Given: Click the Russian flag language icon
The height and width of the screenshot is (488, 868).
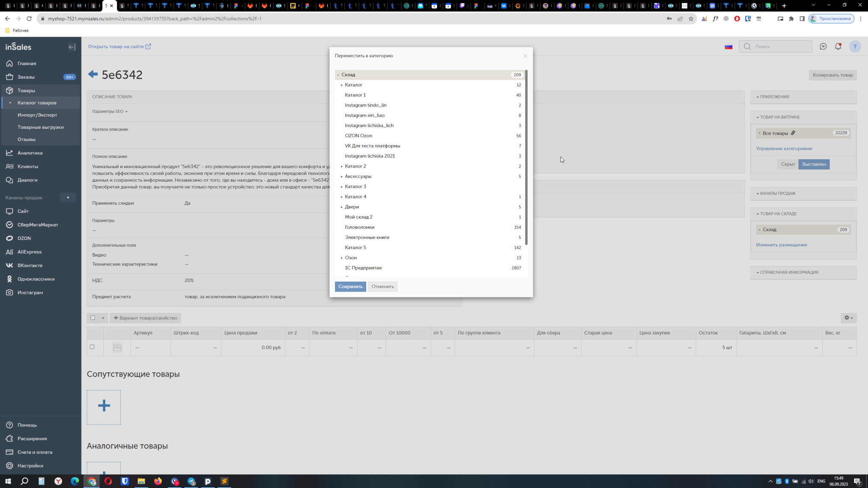Looking at the screenshot, I should click(729, 47).
